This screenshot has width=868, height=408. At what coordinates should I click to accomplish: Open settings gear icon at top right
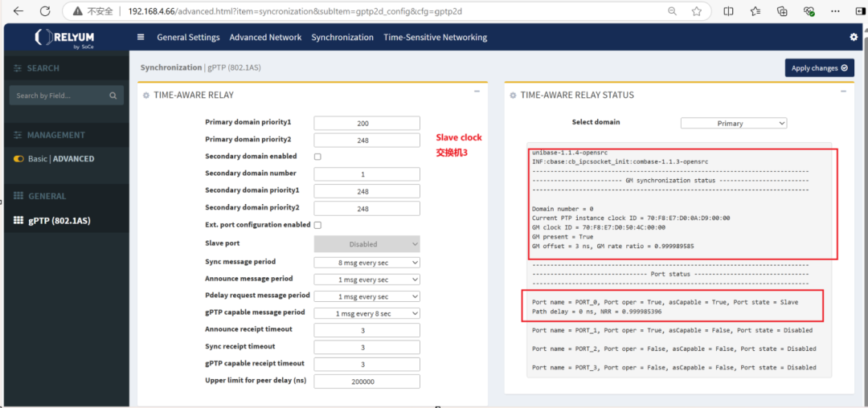click(854, 37)
